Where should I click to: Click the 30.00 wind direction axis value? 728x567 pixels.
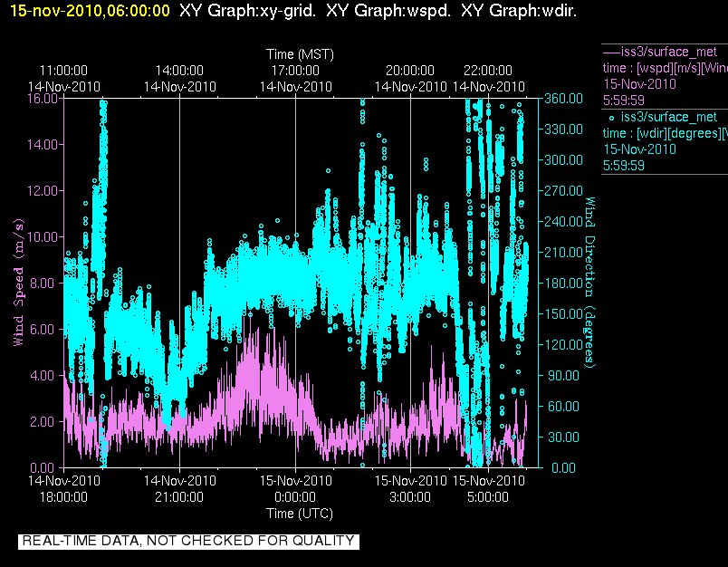coord(563,437)
